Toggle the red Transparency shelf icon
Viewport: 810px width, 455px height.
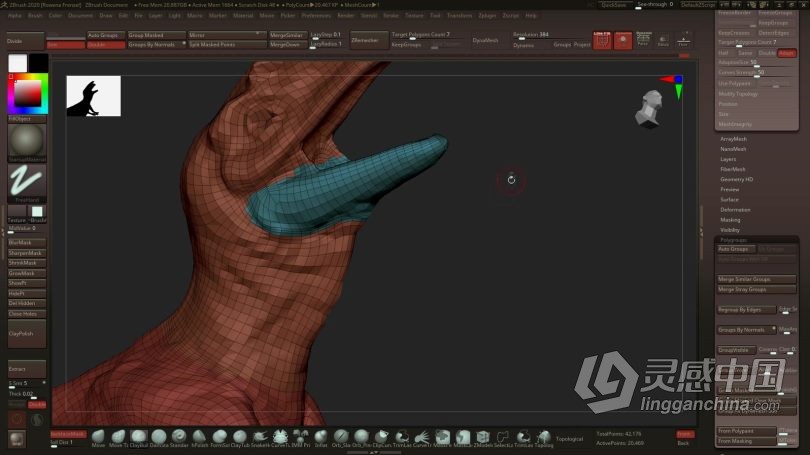point(623,40)
